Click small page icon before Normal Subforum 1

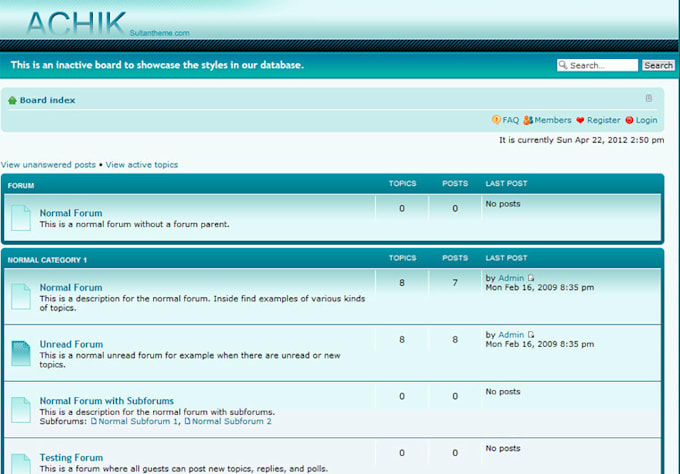tap(93, 421)
